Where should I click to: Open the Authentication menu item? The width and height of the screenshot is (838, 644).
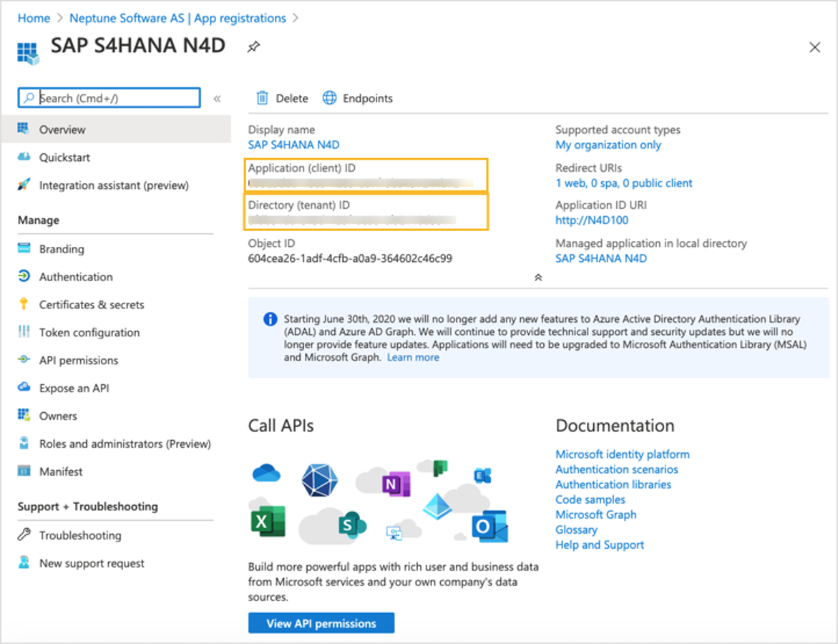click(76, 277)
